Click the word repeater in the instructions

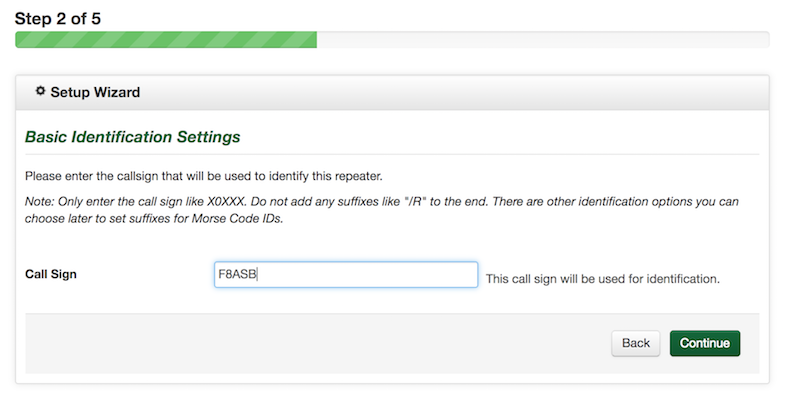pyautogui.click(x=358, y=177)
